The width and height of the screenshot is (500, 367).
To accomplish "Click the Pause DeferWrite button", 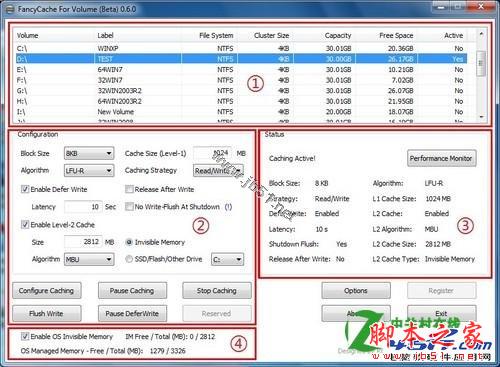I will click(132, 314).
